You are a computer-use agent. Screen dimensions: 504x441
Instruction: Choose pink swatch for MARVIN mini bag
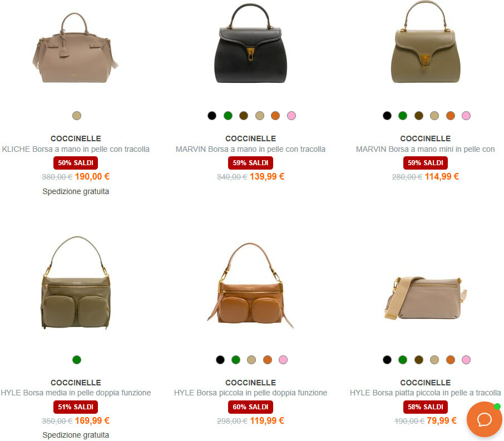tap(466, 116)
